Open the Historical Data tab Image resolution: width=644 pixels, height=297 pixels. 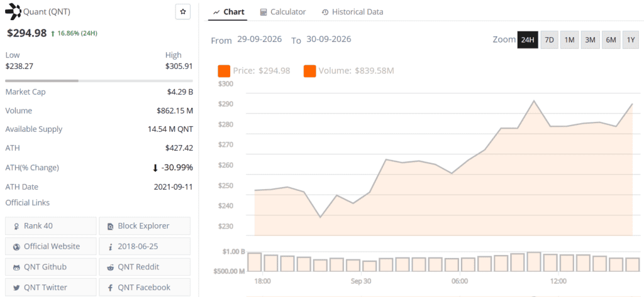pos(352,12)
